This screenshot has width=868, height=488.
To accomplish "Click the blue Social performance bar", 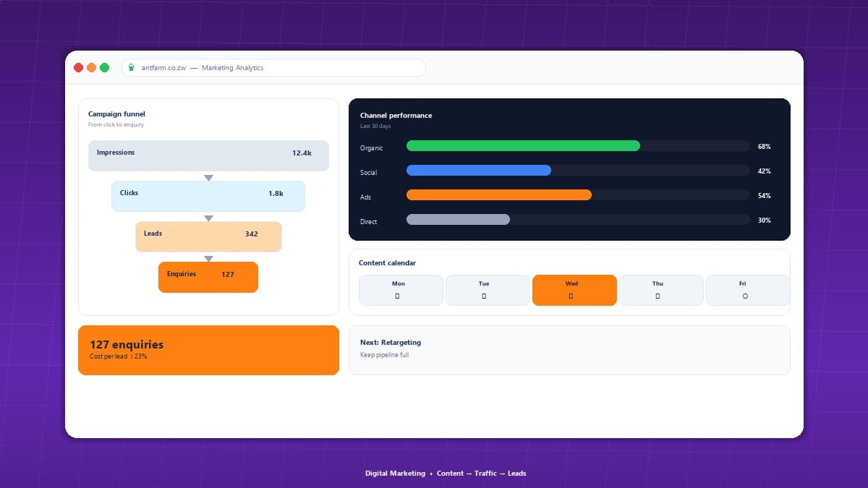I will pyautogui.click(x=479, y=171).
